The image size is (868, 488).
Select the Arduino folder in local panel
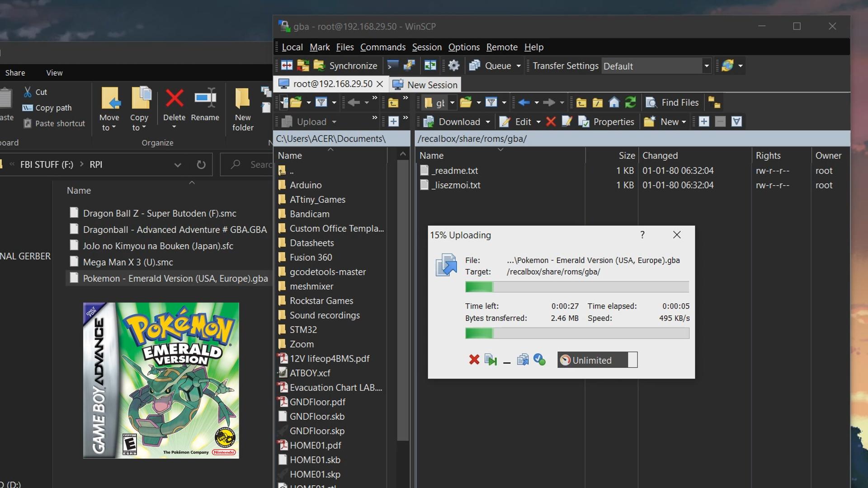306,185
